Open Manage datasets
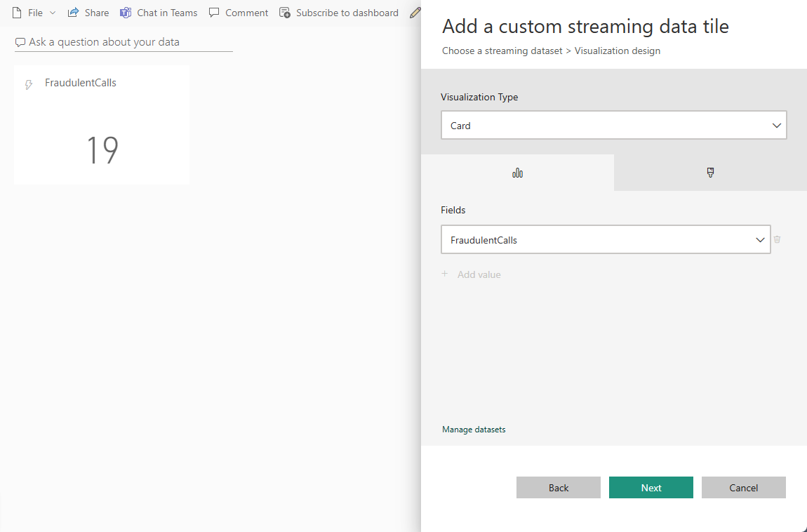 pos(474,429)
